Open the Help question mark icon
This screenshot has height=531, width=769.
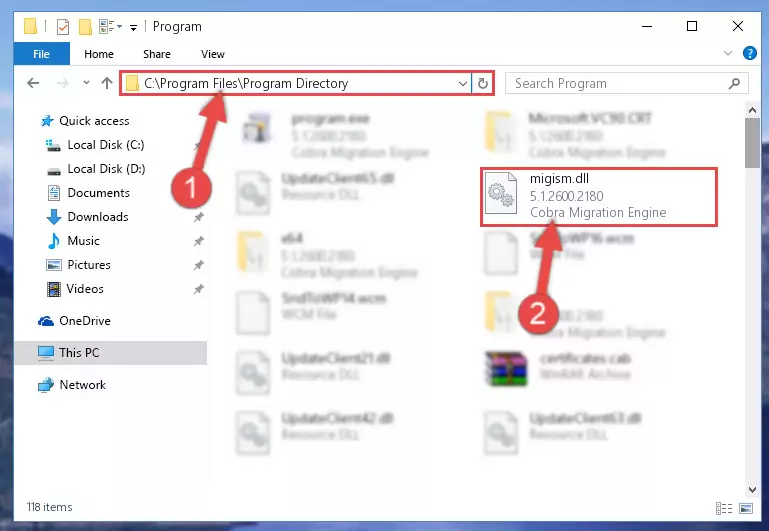[x=749, y=53]
